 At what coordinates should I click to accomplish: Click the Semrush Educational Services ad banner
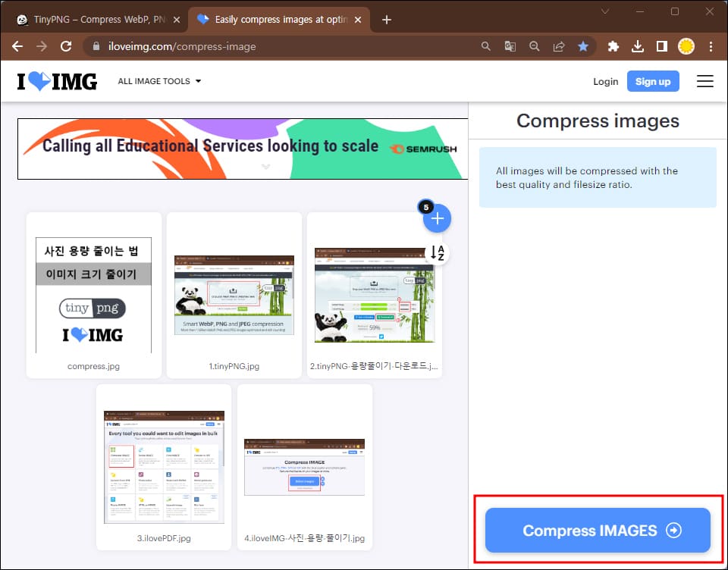tap(243, 149)
